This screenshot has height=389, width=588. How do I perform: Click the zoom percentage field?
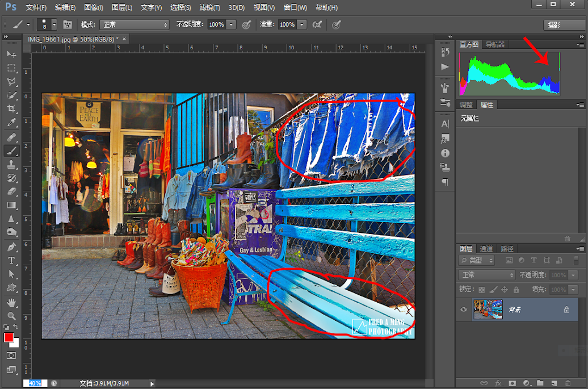click(35, 383)
